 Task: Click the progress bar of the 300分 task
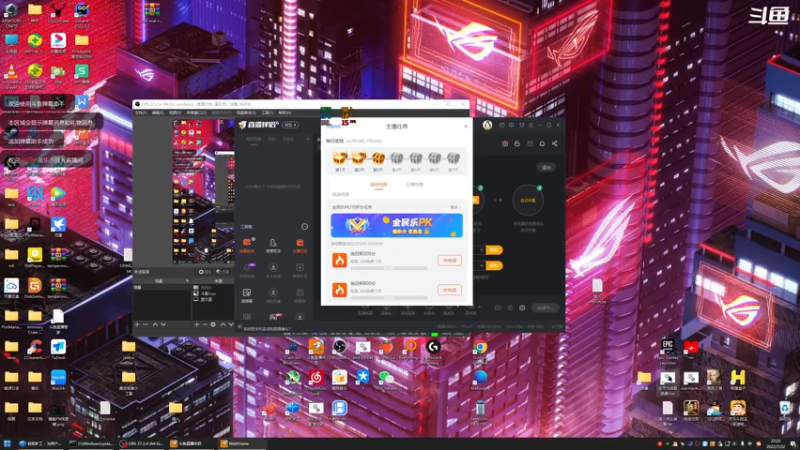pos(389,268)
